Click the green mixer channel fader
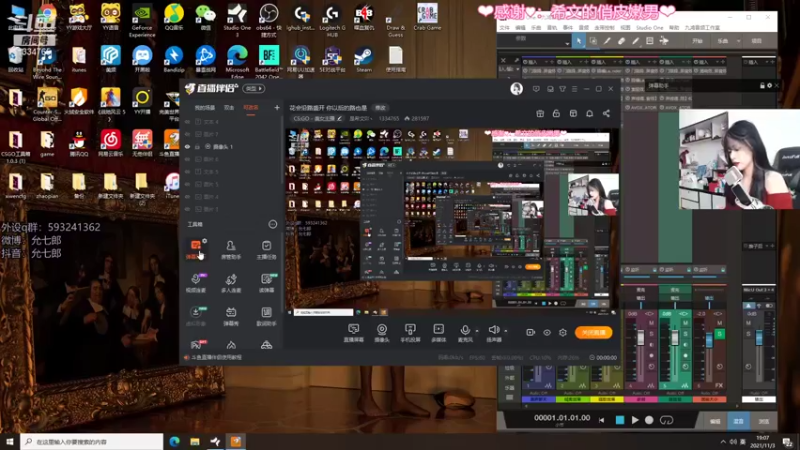This screenshot has width=800, height=450. pyautogui.click(x=674, y=338)
